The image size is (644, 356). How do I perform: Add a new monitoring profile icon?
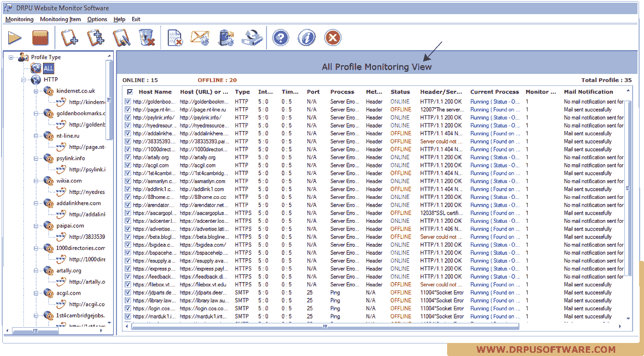click(70, 38)
